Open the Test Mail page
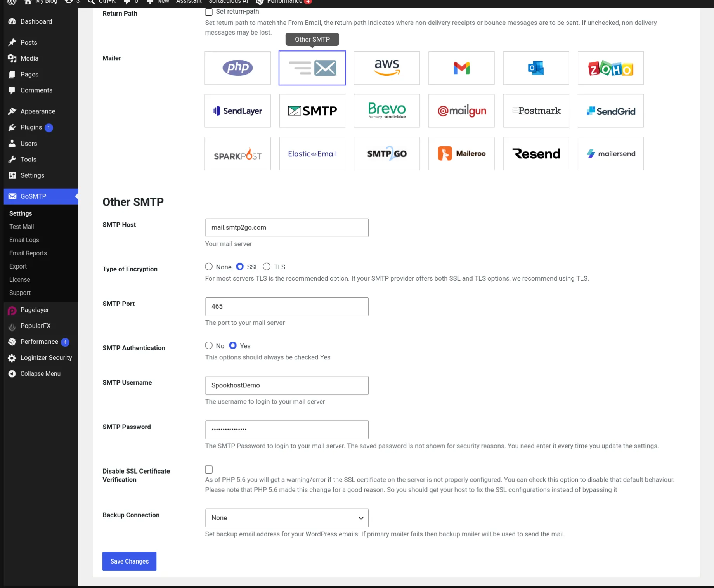The height and width of the screenshot is (588, 714). 22,227
